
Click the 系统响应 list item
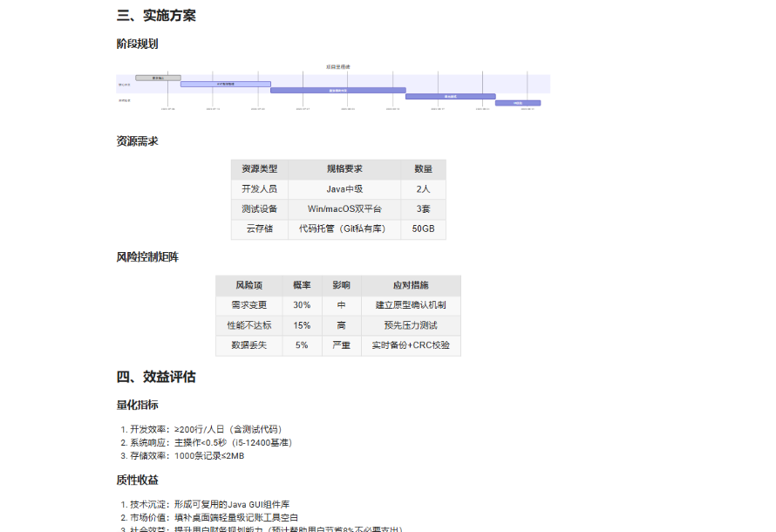[x=211, y=443]
